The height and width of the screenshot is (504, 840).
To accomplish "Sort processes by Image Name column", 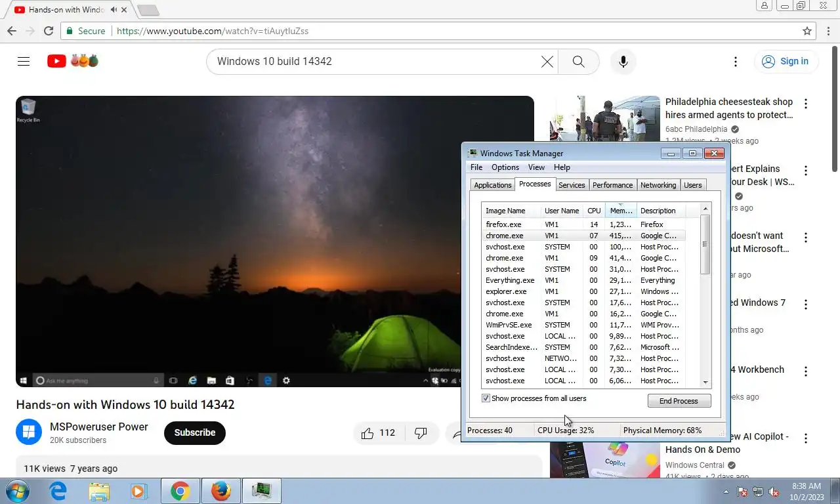I will tap(512, 211).
